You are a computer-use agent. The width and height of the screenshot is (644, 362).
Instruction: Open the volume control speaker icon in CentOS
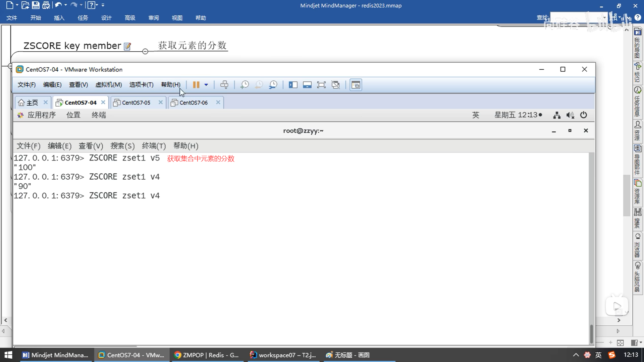(x=570, y=115)
